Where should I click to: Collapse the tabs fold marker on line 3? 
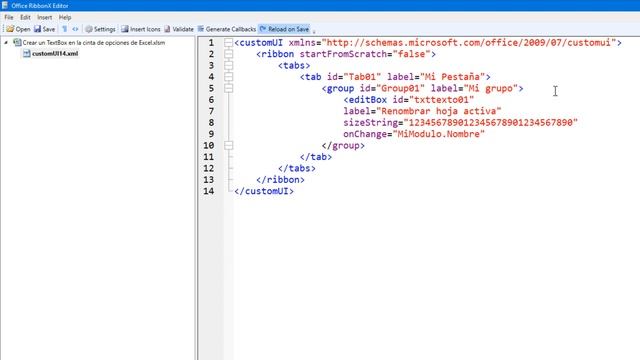click(x=229, y=65)
